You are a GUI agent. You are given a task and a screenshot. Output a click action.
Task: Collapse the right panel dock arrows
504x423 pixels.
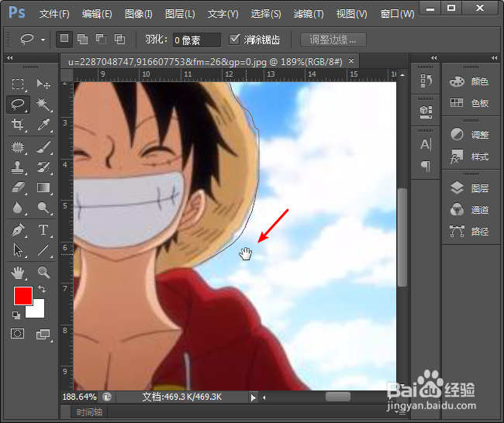pos(495,58)
